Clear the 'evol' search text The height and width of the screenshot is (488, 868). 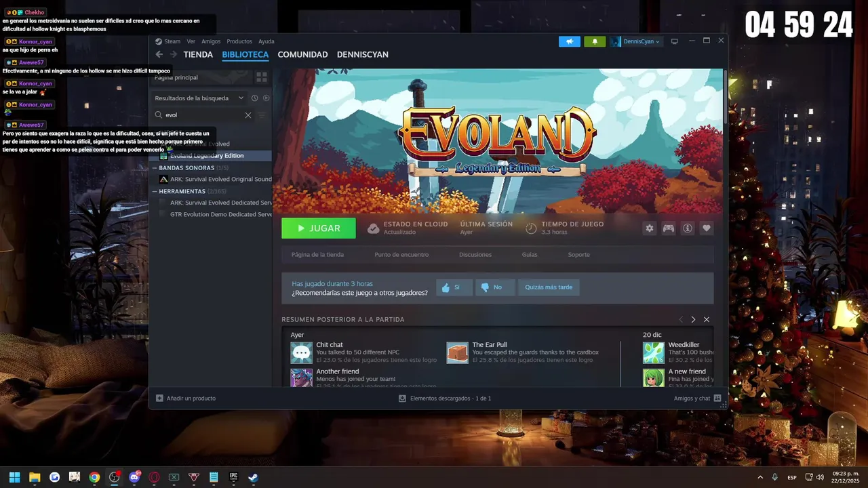pos(248,115)
